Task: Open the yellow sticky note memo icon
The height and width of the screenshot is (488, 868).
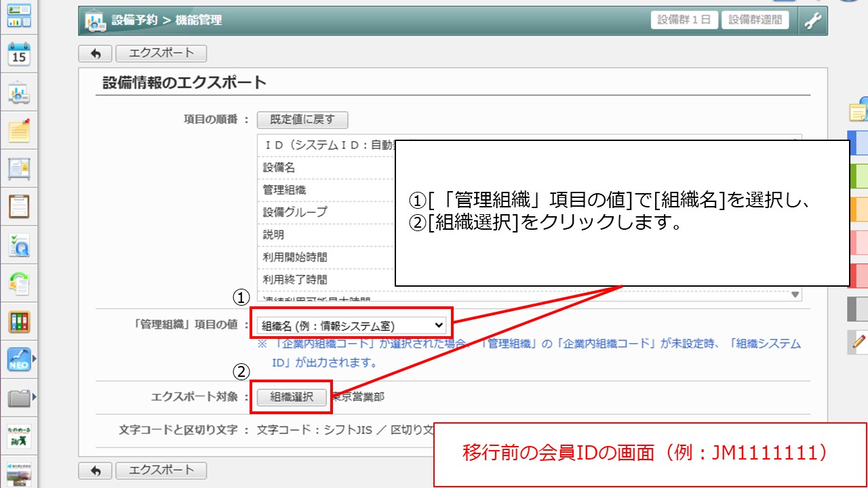Action: 19,130
